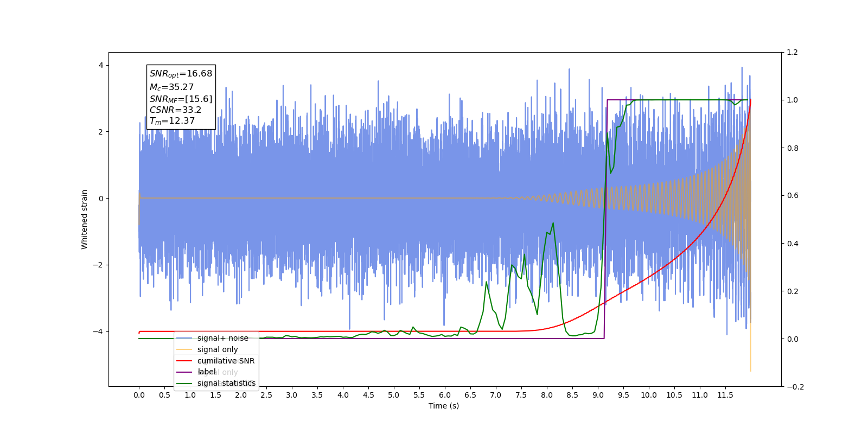The height and width of the screenshot is (434, 868).
Task: Click the 7.5 tick on the time axis
Action: 521,395
